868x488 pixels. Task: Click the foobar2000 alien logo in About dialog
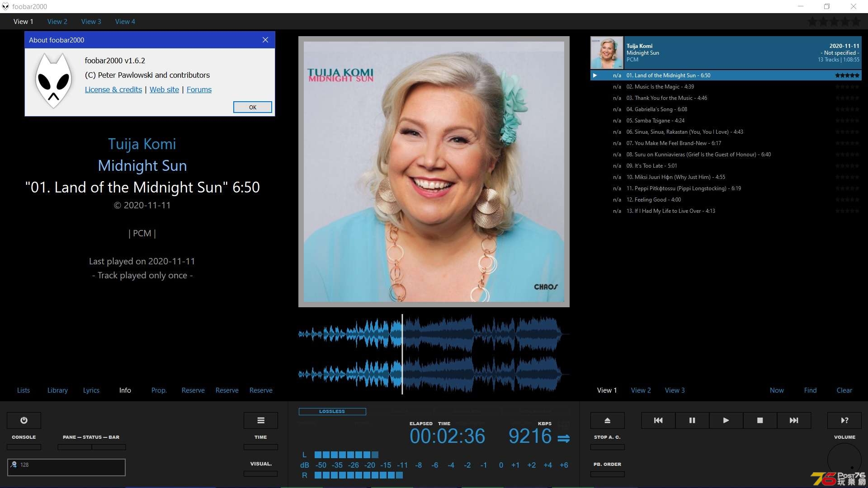pos(54,80)
